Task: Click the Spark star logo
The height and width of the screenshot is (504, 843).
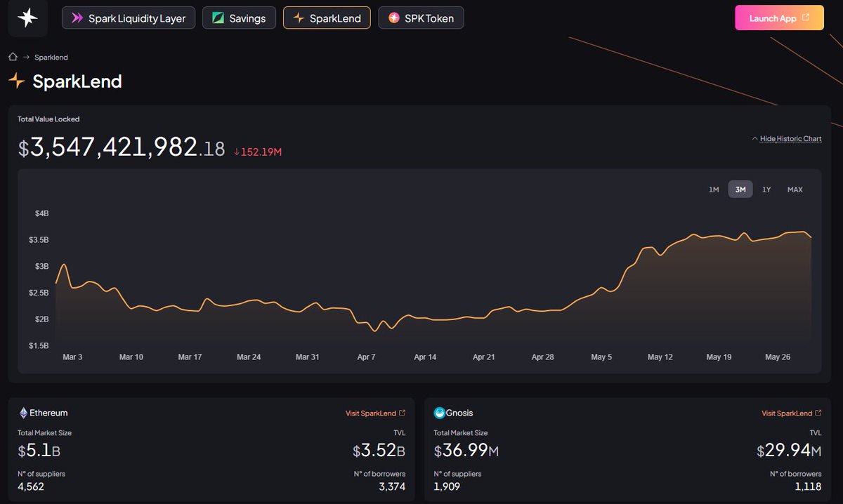Action: 27,18
